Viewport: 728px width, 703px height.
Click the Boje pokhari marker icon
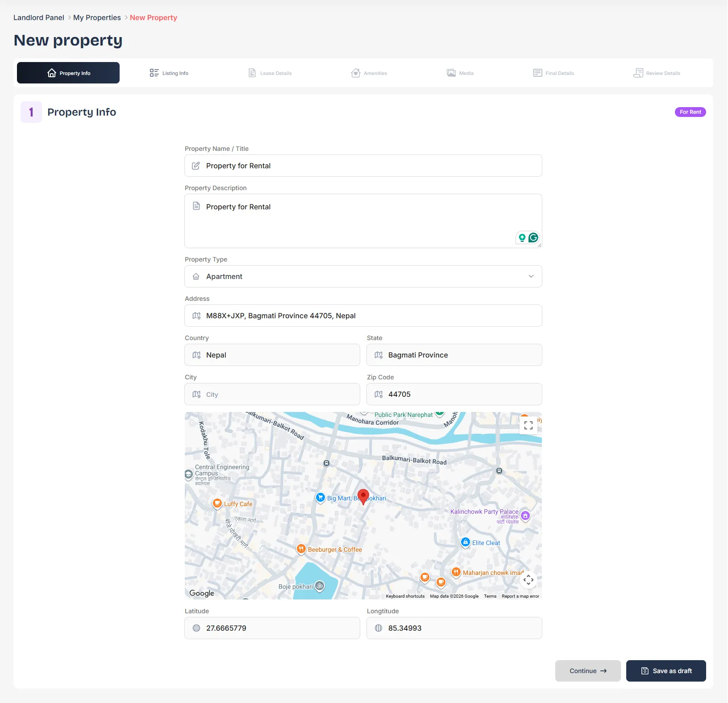(x=320, y=586)
